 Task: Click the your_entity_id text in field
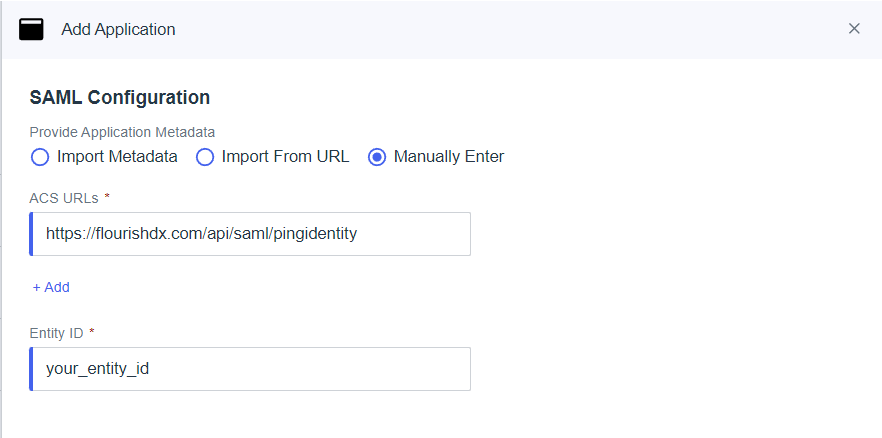(x=97, y=369)
